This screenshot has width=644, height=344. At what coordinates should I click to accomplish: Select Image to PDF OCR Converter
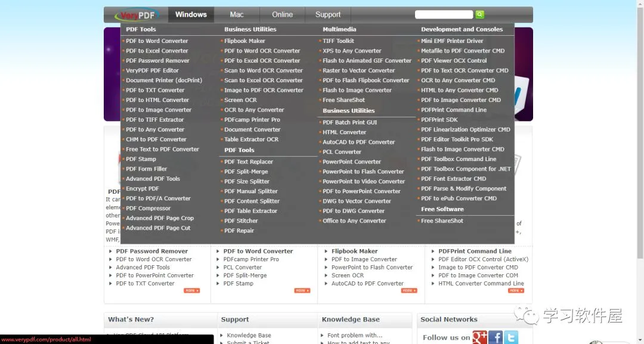(264, 90)
